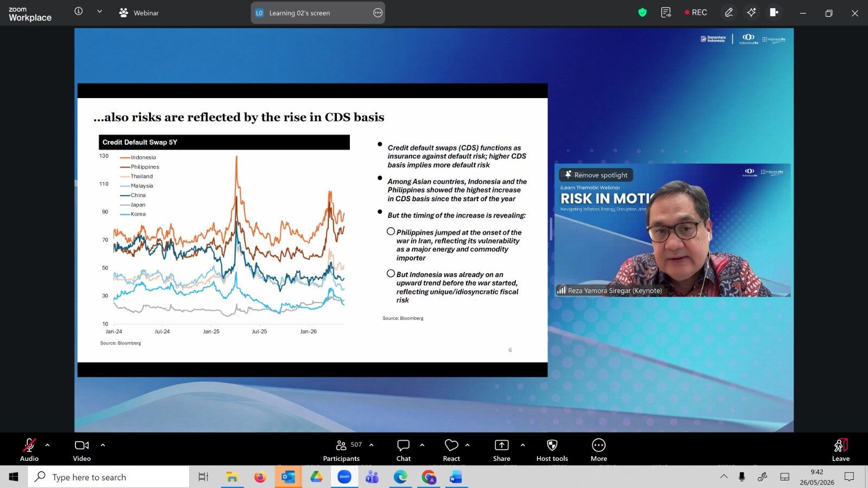Click the Share screen icon

coord(502,445)
